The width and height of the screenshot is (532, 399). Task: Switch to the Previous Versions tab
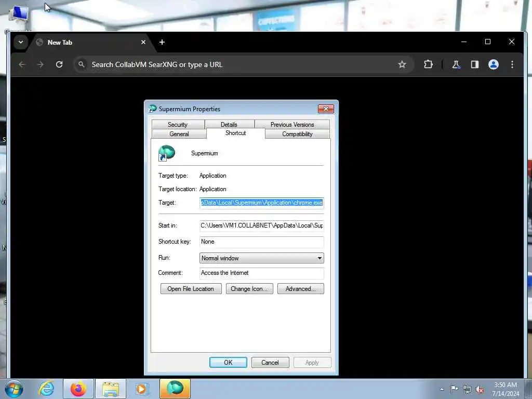[x=292, y=125]
